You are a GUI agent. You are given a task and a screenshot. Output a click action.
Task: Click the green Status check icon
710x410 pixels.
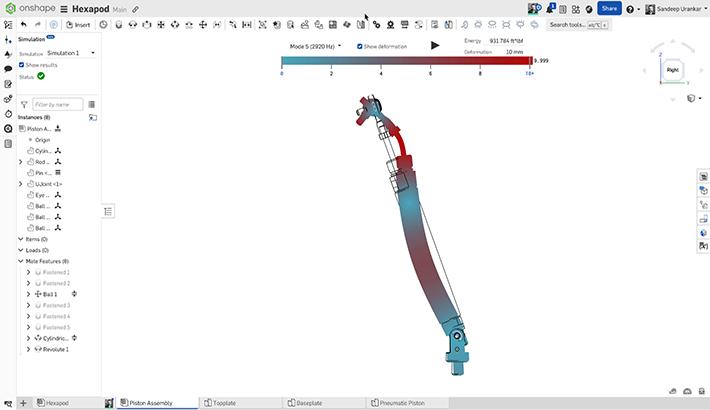[41, 76]
